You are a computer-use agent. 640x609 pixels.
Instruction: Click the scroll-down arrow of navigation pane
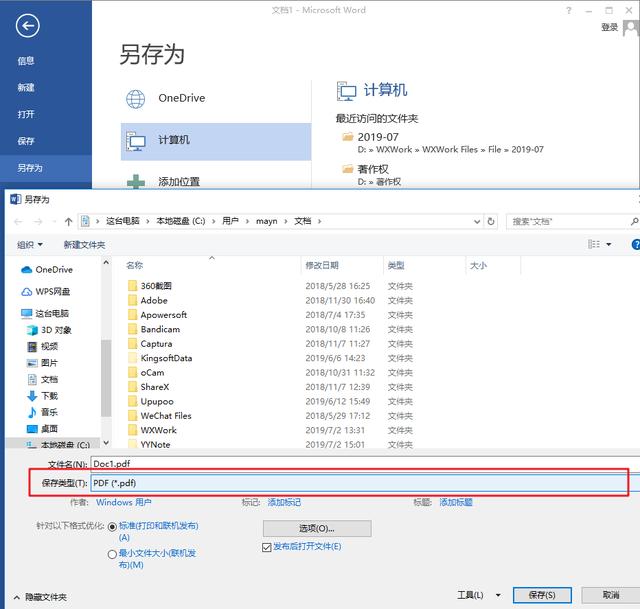106,442
